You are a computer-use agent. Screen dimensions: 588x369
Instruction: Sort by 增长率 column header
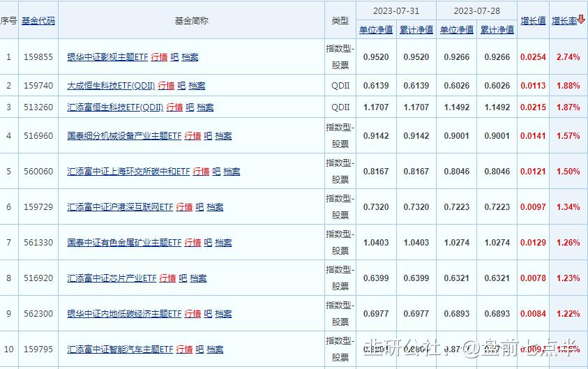pyautogui.click(x=564, y=21)
